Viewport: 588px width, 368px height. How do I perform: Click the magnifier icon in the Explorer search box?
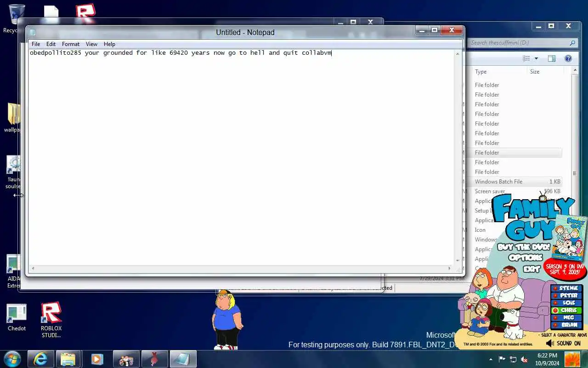click(x=572, y=43)
